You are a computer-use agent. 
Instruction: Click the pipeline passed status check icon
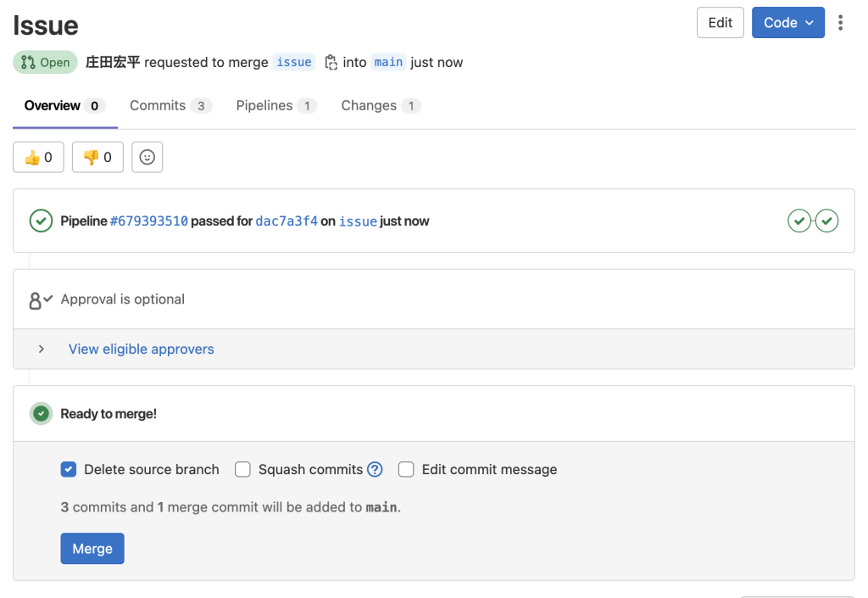pos(41,221)
